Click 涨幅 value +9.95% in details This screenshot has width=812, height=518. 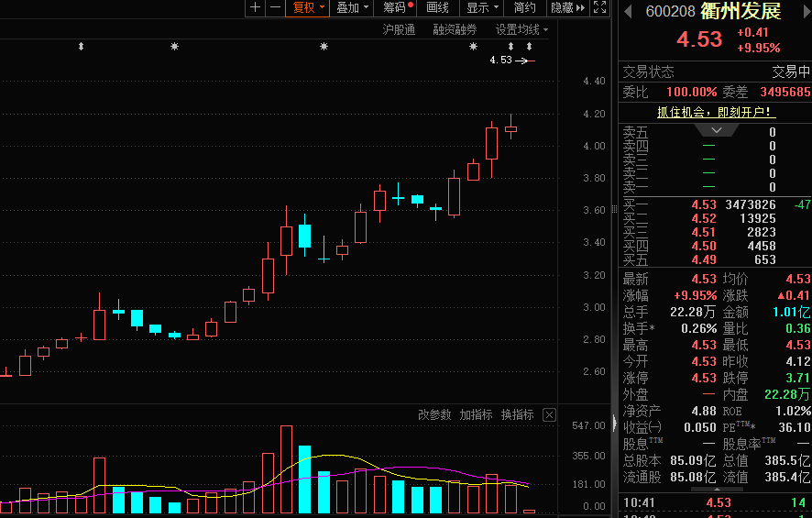(695, 296)
